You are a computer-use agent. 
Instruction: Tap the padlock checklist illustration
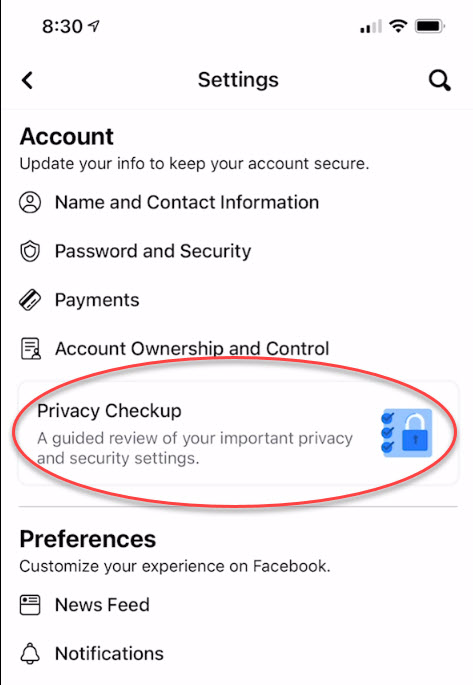407,433
